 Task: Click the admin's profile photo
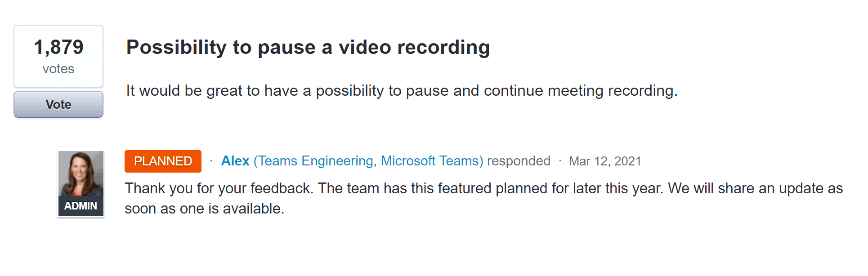(81, 173)
